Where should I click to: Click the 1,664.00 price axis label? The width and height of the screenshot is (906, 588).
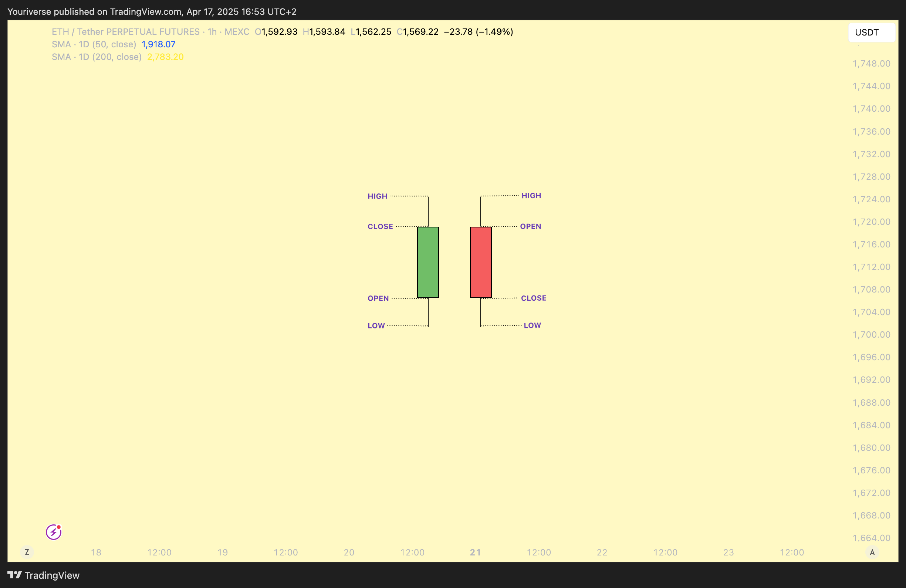871,538
